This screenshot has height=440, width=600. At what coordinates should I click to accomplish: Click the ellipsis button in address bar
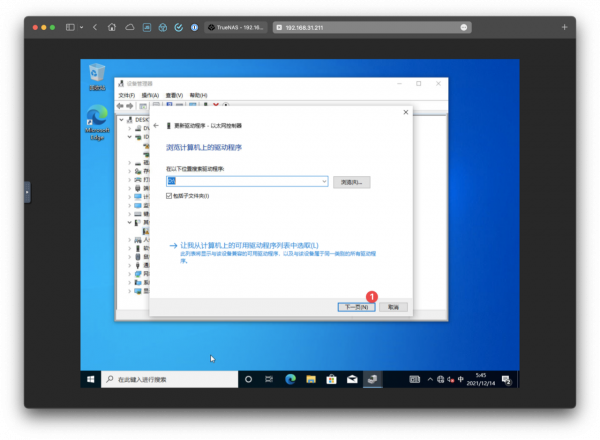[464, 27]
